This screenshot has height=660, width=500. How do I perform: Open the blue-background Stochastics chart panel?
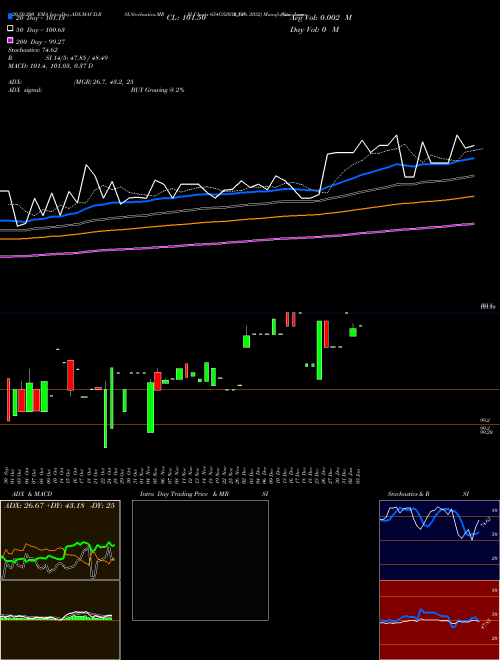point(439,540)
